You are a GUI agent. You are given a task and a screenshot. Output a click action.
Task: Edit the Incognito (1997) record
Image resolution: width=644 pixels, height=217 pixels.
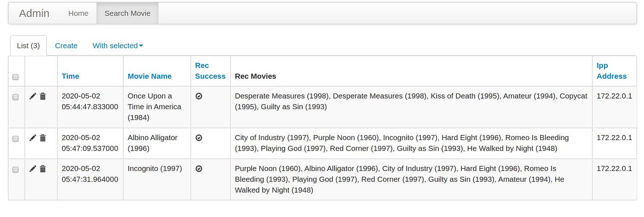tap(33, 169)
